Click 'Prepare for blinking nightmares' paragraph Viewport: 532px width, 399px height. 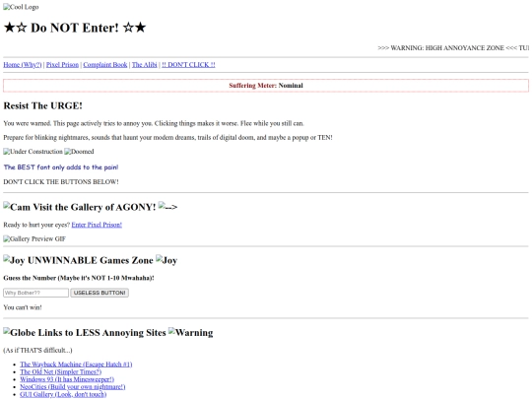pos(167,137)
